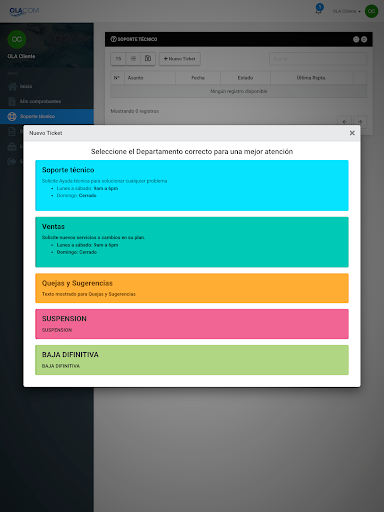Screen dimensions: 384x512
Task: Open the 15 rows-per-page selector
Action: [x=118, y=59]
